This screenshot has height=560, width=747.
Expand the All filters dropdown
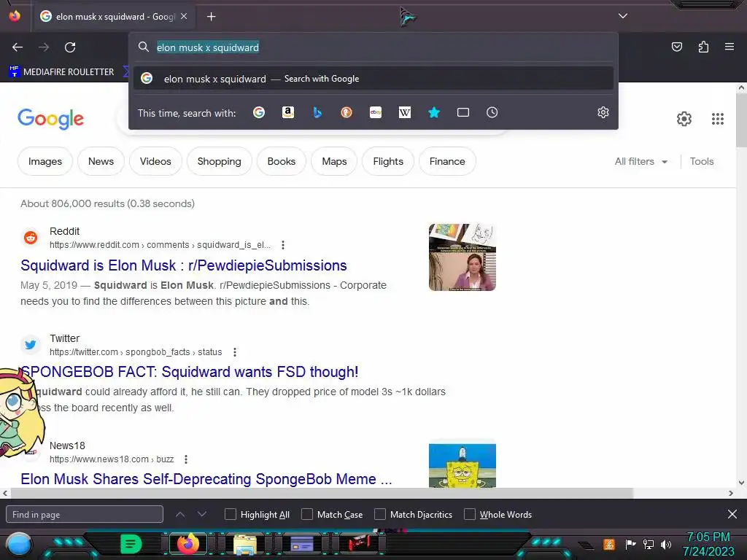[x=640, y=161]
